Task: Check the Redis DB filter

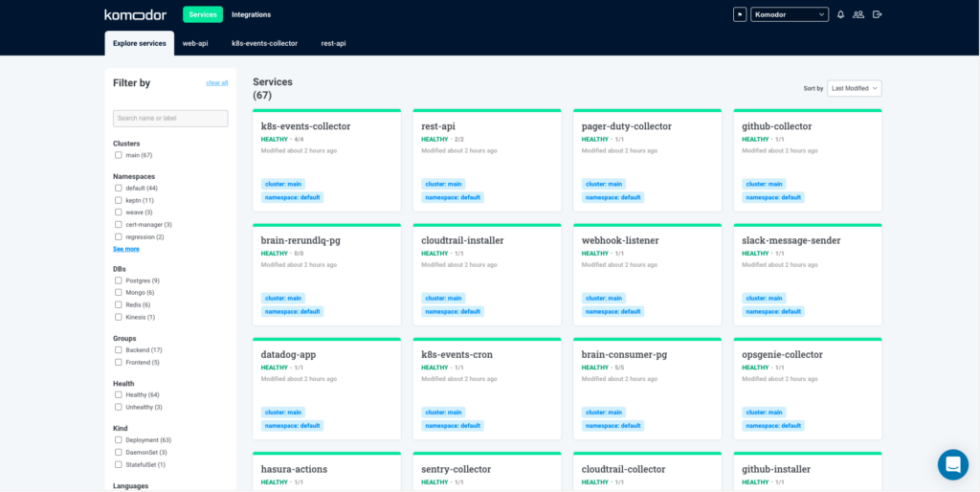Action: coord(118,304)
